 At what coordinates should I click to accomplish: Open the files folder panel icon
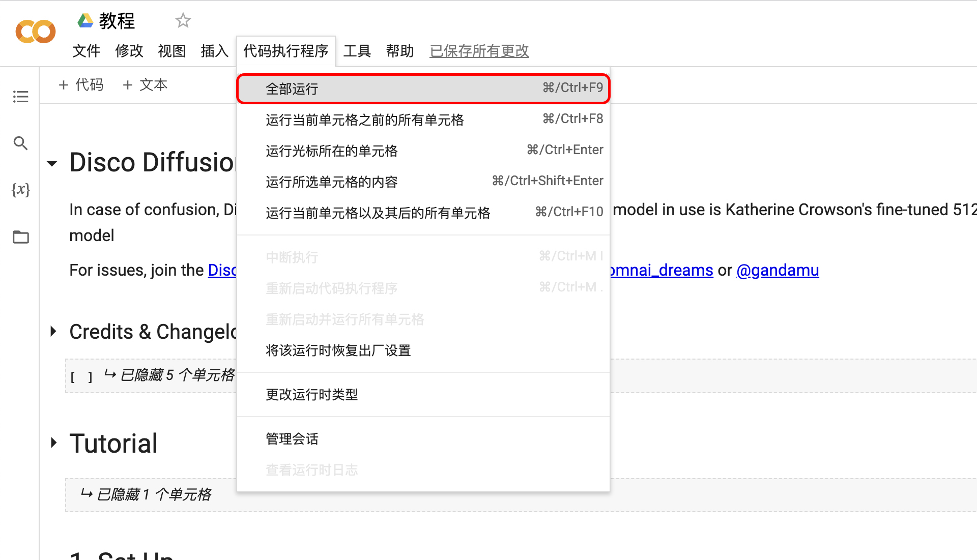point(20,237)
